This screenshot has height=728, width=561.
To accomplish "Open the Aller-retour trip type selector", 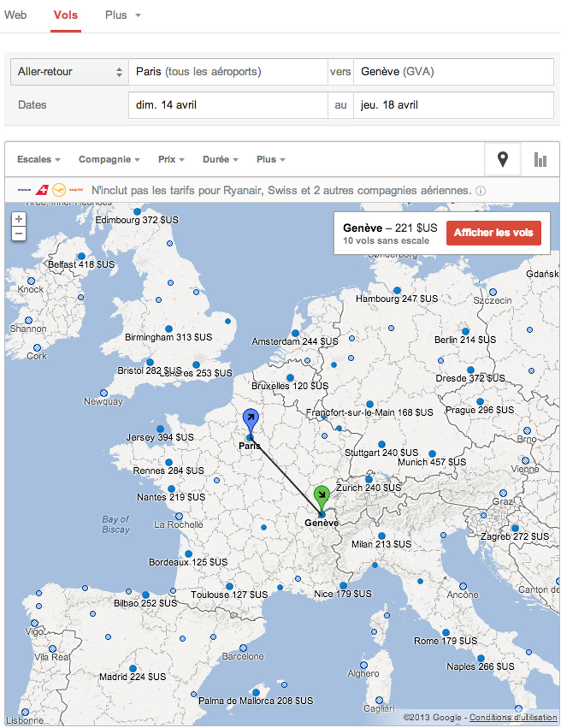I will (70, 71).
